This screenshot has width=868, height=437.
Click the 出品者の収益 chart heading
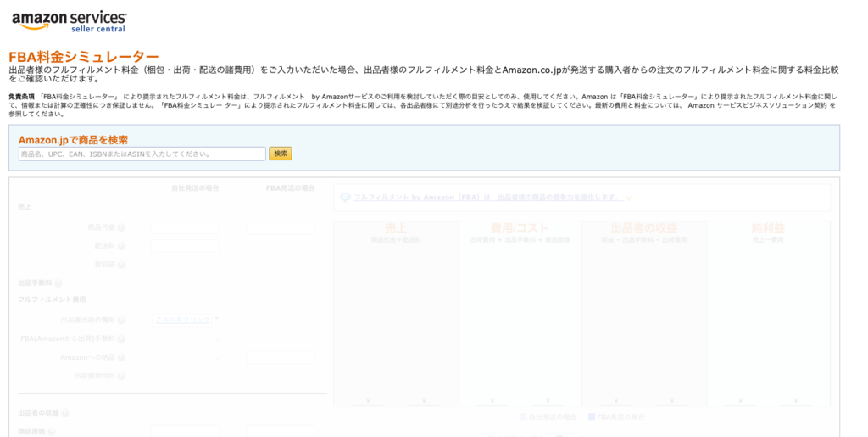pyautogui.click(x=644, y=228)
